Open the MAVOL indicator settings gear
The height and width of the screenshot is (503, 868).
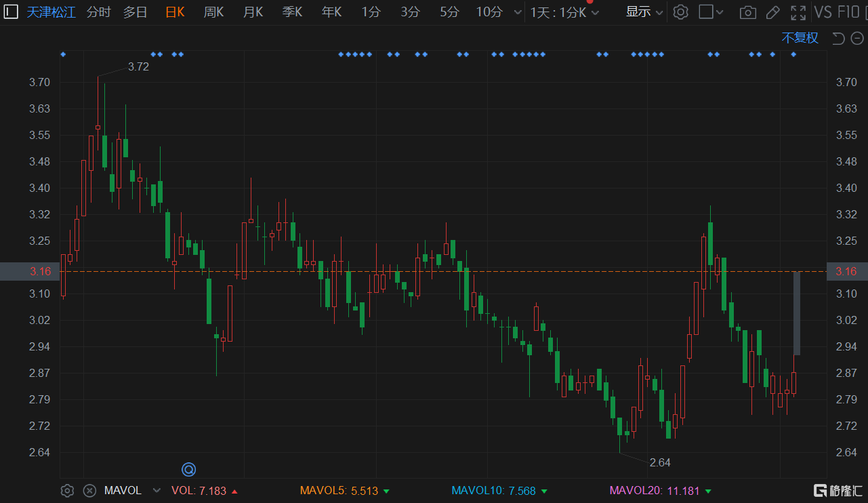click(x=67, y=490)
